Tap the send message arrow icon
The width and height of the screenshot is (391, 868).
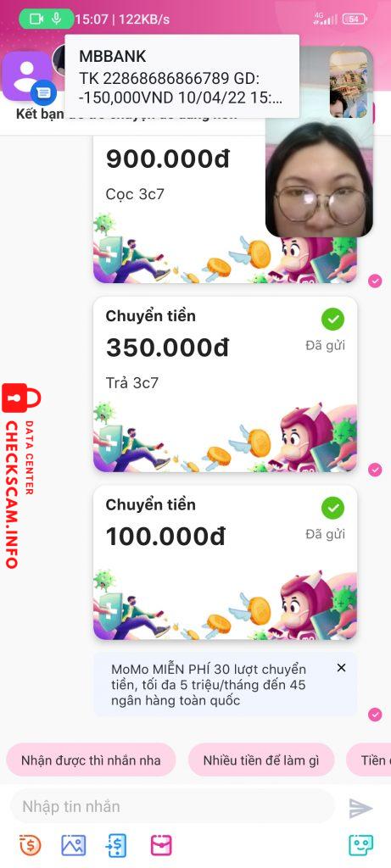click(x=360, y=808)
